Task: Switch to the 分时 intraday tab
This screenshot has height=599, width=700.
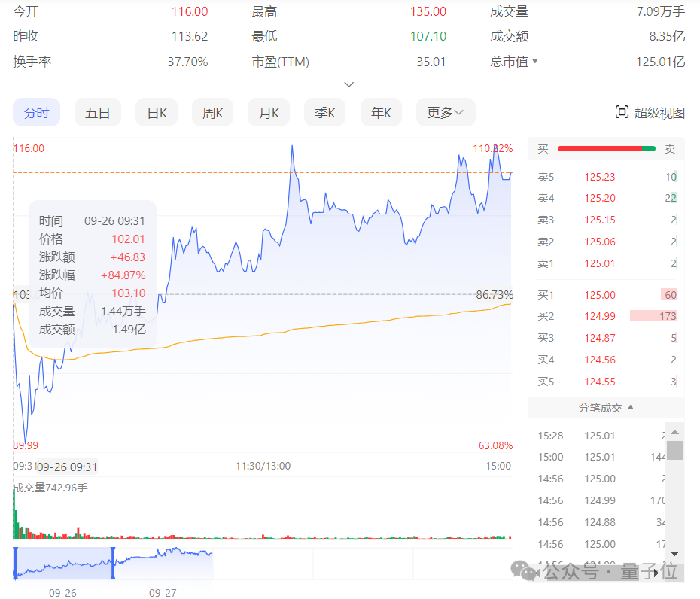Action: [x=36, y=113]
